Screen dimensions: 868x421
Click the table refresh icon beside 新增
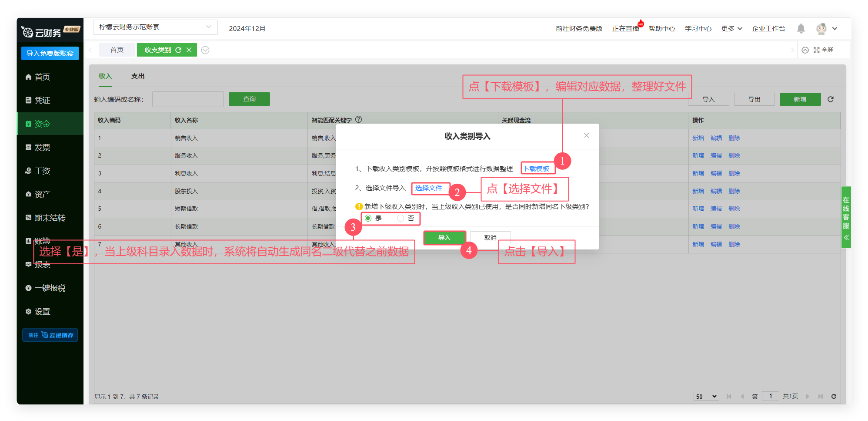click(x=830, y=99)
